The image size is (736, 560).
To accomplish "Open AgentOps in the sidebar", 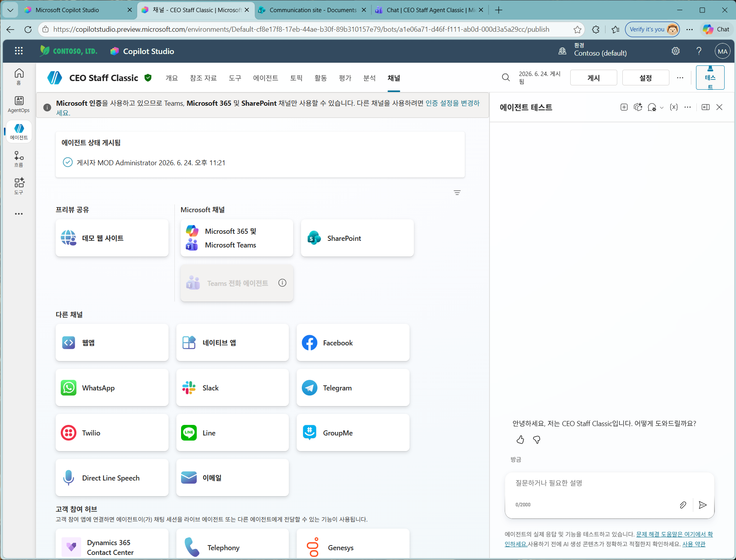I will (x=19, y=105).
